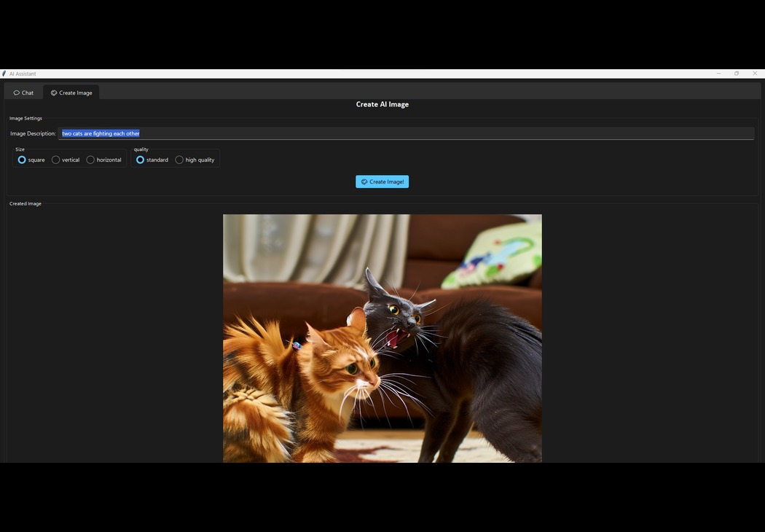Click the Image Description input field
Viewport: 765px width, 532px height.
291,133
